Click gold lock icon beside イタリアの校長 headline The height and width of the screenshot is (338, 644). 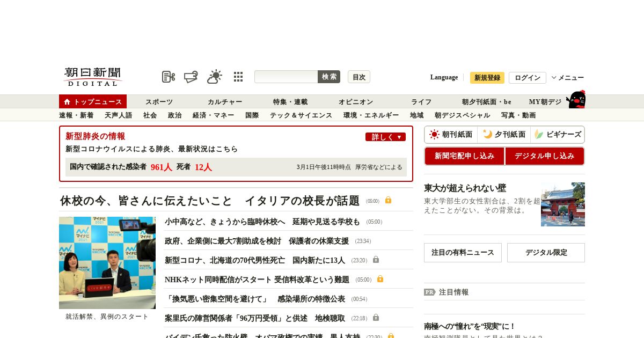388,200
